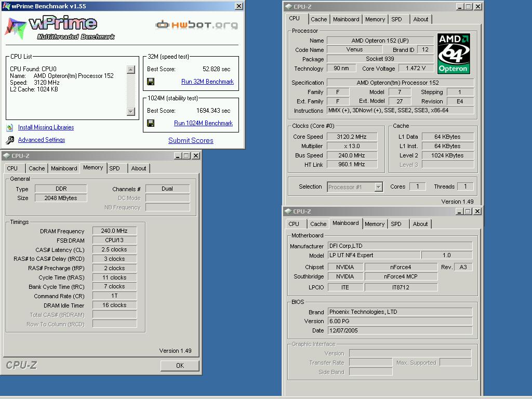Screen dimensions: 532x399
Task: Switch to Mainboard tab in Memory window
Action: (64, 168)
